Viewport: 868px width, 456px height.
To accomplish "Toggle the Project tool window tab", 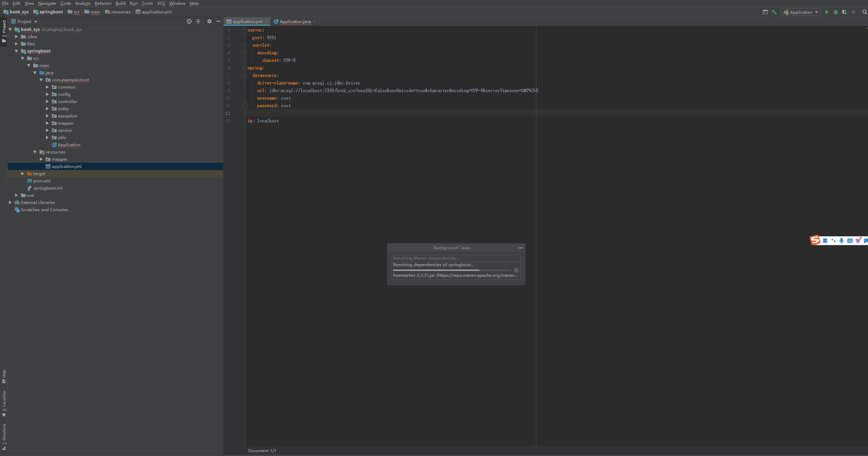I will click(x=4, y=31).
